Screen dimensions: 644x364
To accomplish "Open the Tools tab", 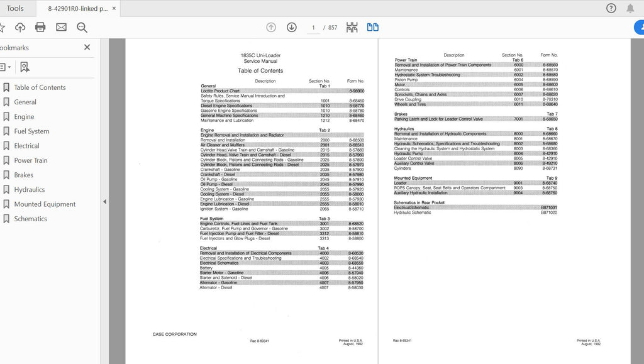I will 15,8.
